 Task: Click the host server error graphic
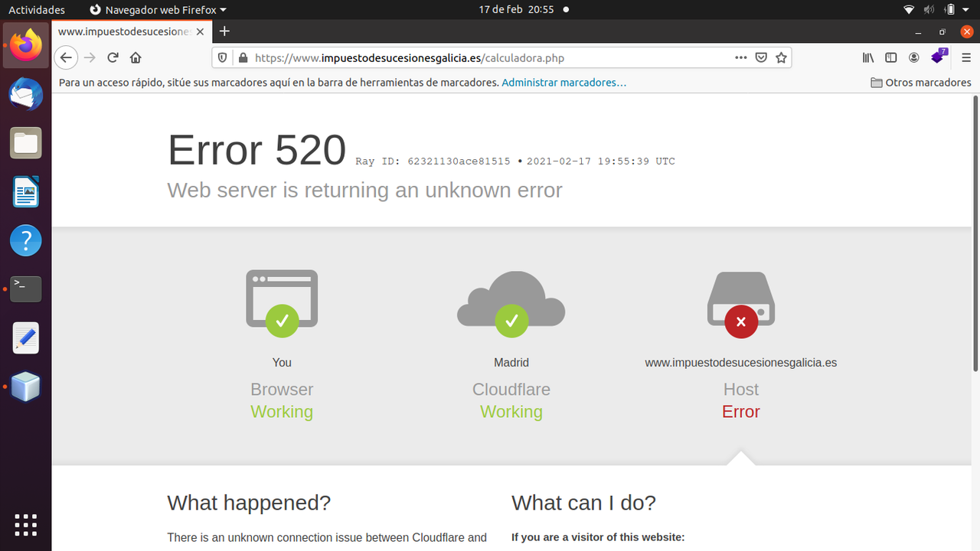point(741,305)
